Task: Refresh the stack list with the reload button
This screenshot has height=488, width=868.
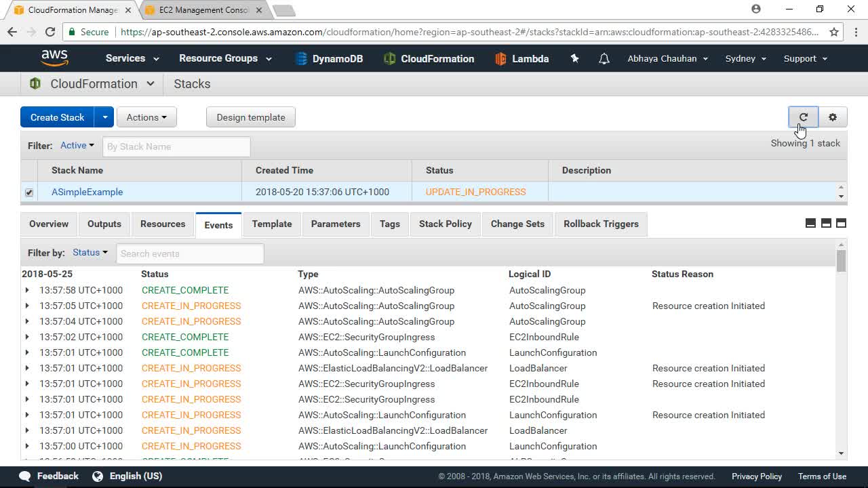Action: coord(804,117)
